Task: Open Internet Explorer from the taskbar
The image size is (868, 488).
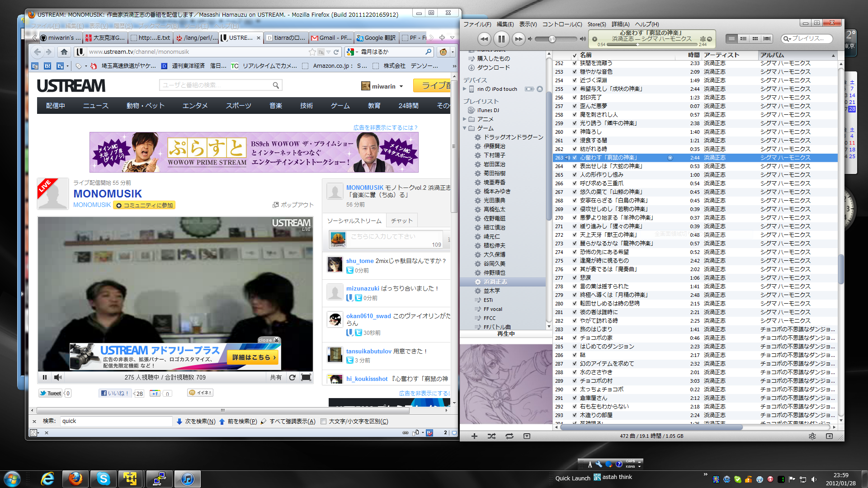Action: 47,479
